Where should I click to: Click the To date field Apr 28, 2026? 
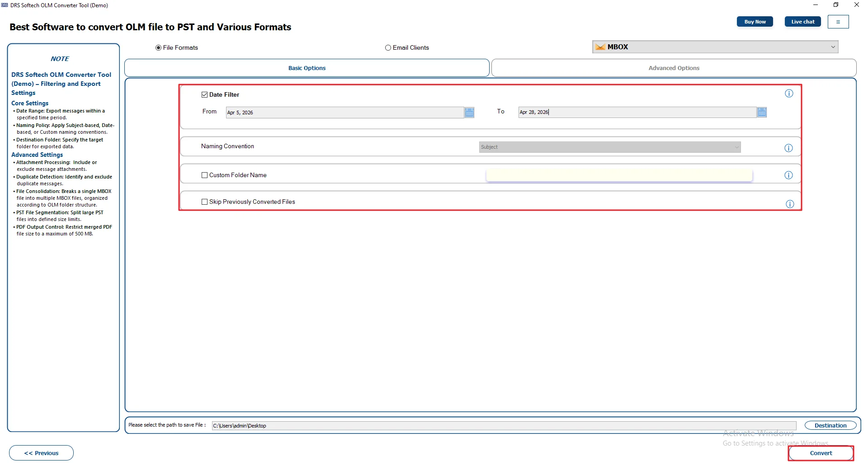tap(637, 113)
